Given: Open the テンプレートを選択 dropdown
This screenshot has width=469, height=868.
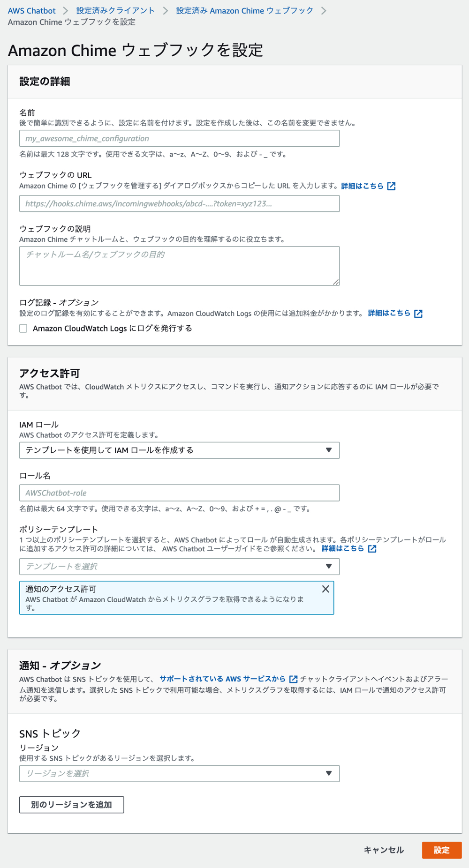Looking at the screenshot, I should pos(179,566).
